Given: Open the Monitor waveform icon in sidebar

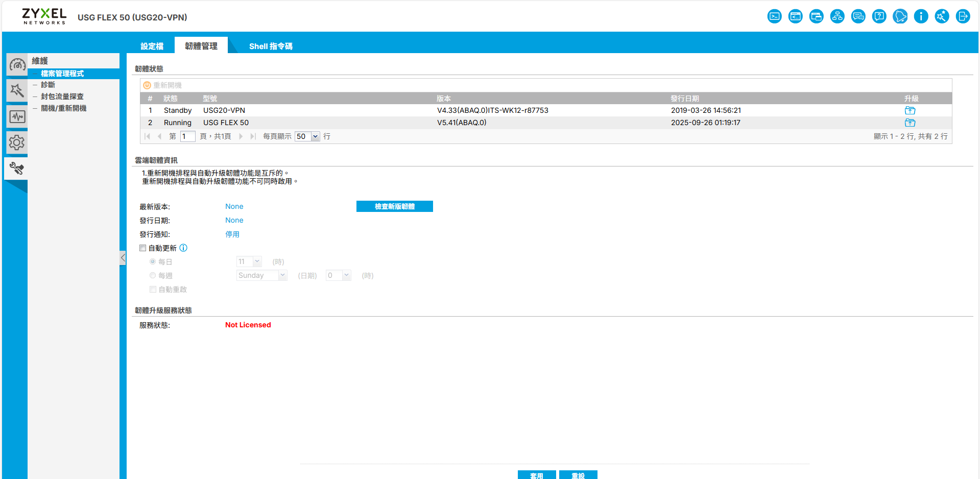Looking at the screenshot, I should point(17,116).
